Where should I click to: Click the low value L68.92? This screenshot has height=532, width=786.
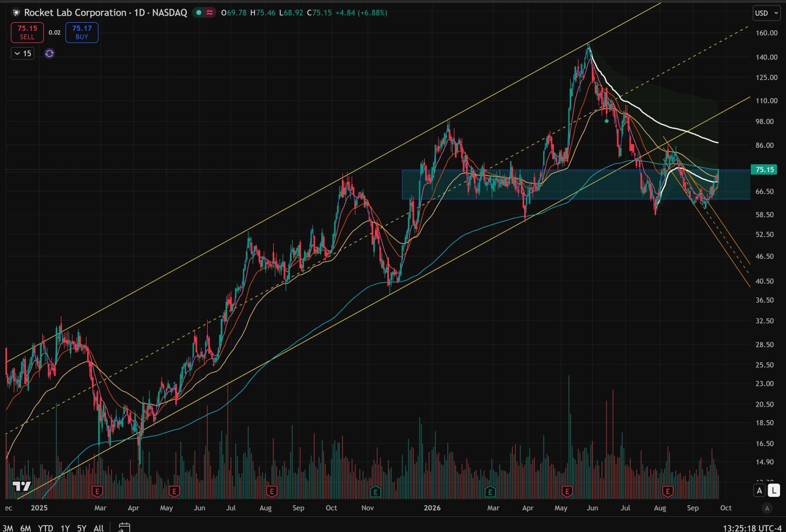point(290,12)
